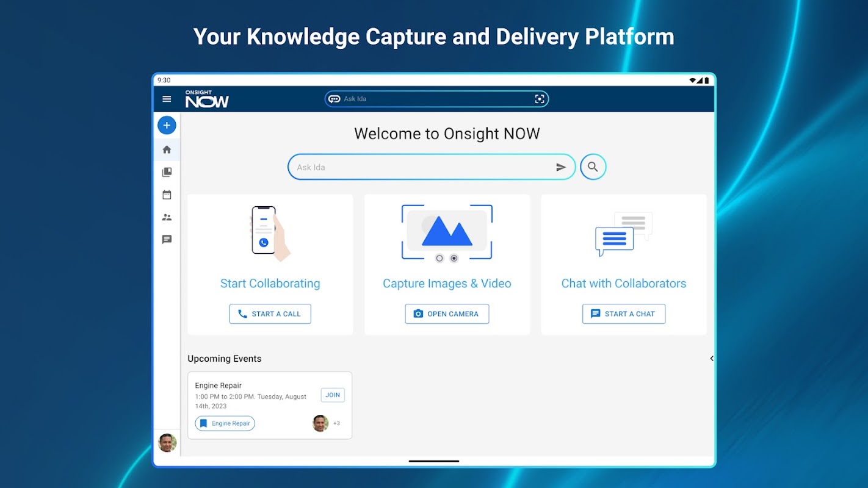Image resolution: width=868 pixels, height=488 pixels.
Task: Click the Capture Images & Video illustration
Action: click(447, 234)
